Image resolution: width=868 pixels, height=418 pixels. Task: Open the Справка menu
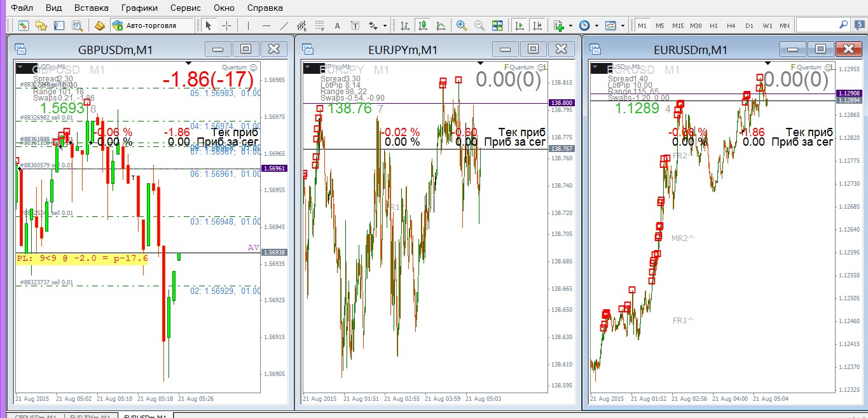[x=264, y=8]
